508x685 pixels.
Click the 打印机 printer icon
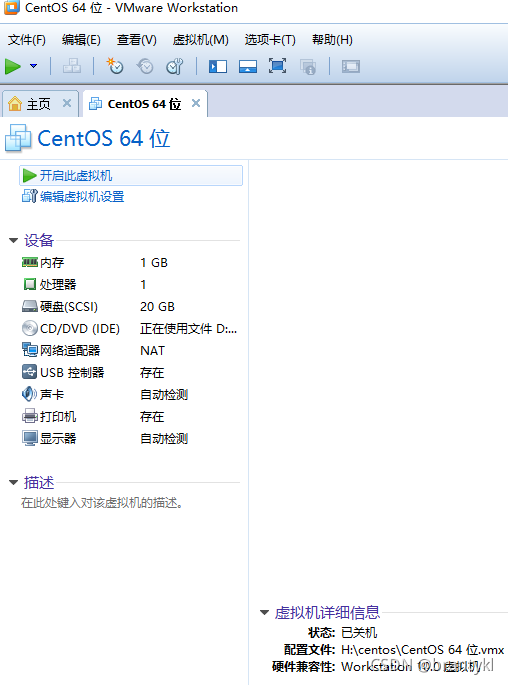coord(30,416)
